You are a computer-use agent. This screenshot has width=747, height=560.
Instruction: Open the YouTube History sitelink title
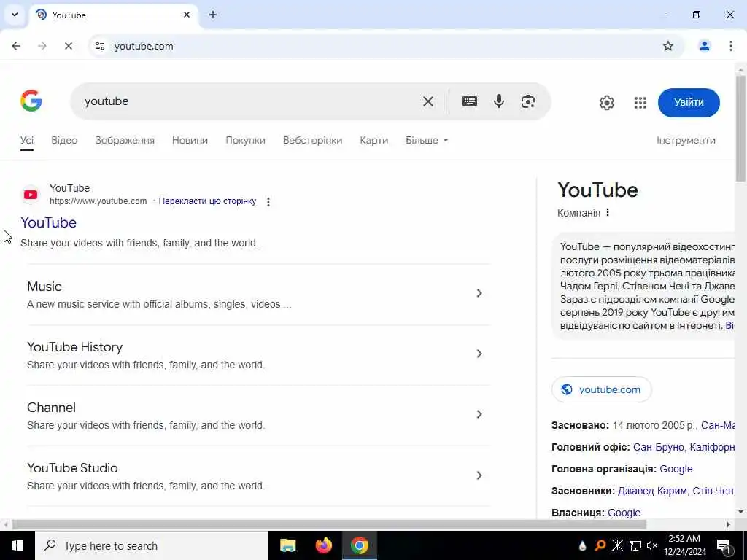(75, 347)
